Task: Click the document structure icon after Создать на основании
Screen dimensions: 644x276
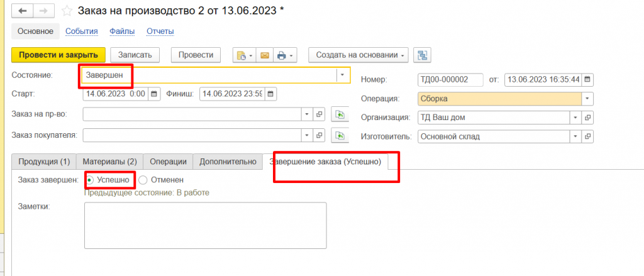Action: 422,55
